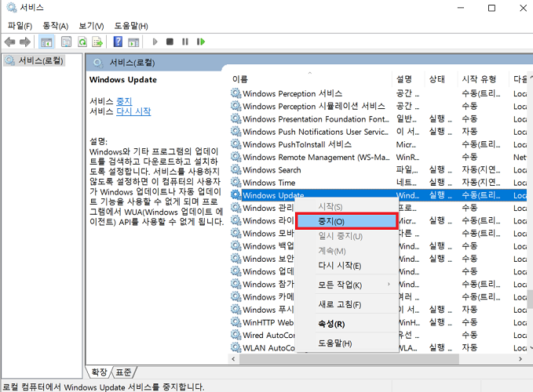Switch to the 확장 tab
This screenshot has height=392, width=533.
(99, 372)
